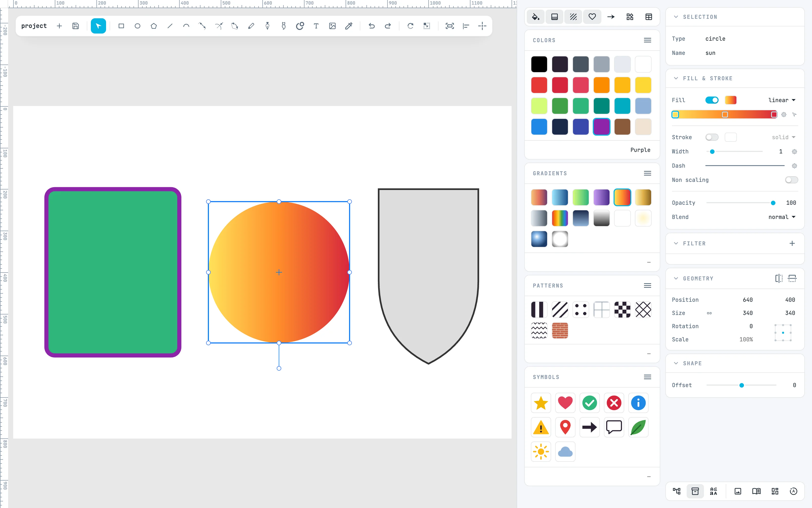Pick the Purple color swatch

(601, 127)
